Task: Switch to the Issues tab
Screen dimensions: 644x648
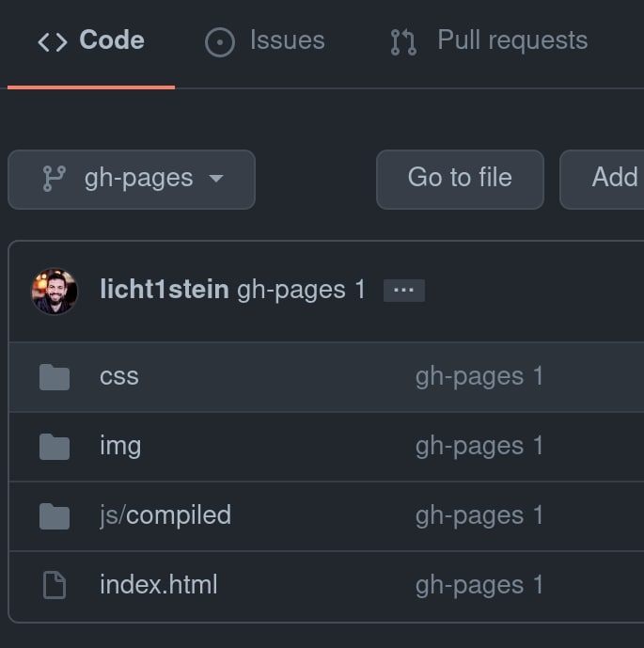Action: pyautogui.click(x=265, y=41)
